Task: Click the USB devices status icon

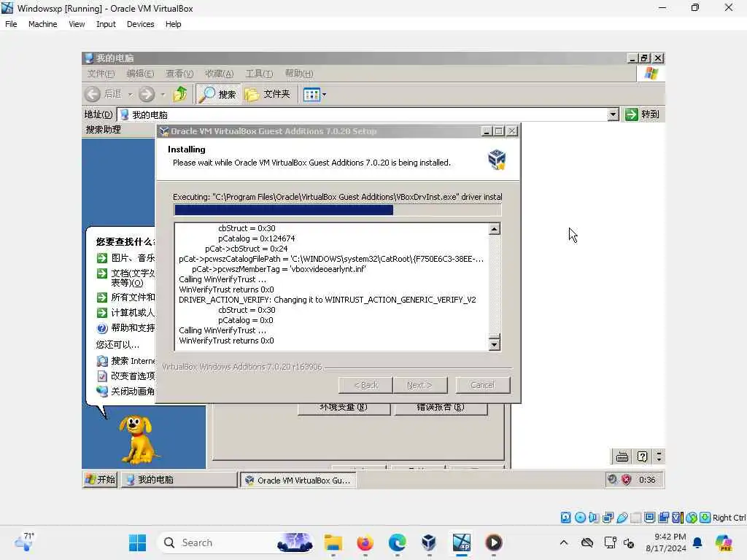Action: tap(622, 518)
